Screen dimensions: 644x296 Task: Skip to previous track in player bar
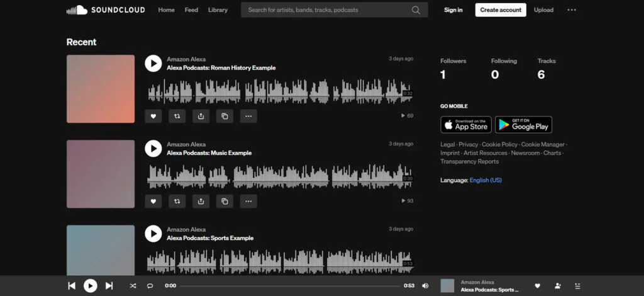click(72, 286)
